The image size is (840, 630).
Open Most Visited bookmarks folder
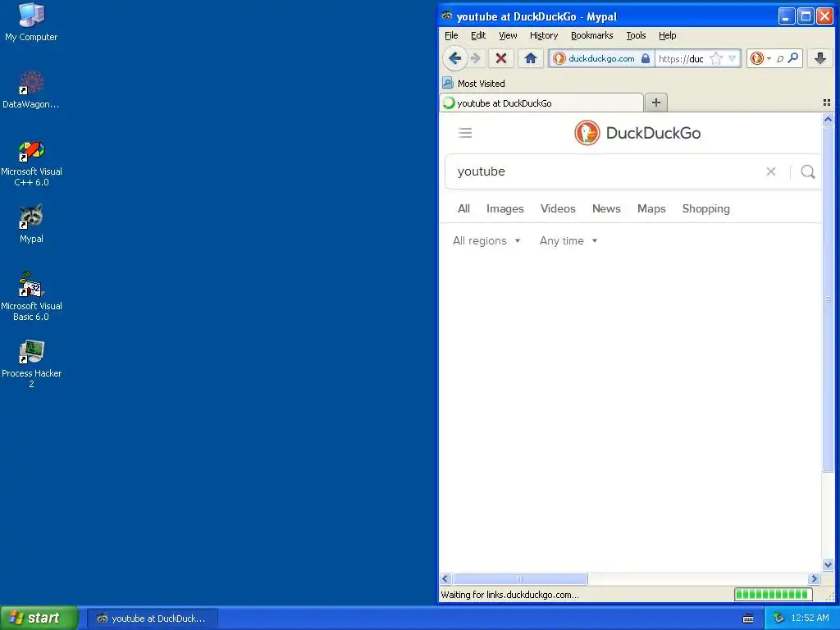point(473,83)
